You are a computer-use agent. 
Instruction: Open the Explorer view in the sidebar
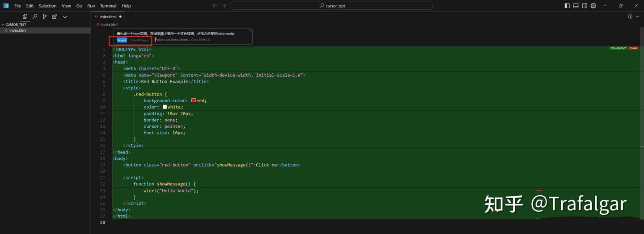[x=25, y=17]
